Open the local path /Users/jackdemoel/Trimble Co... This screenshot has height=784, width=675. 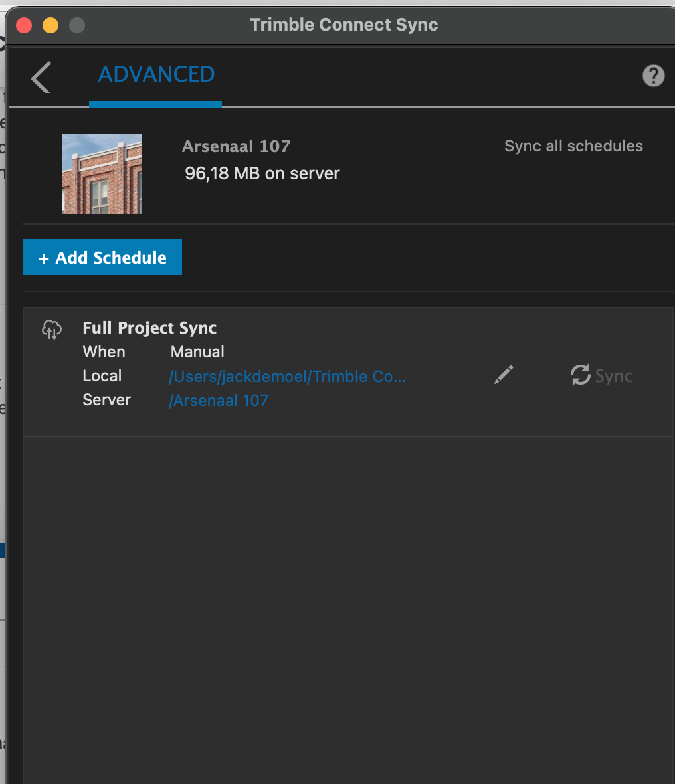pyautogui.click(x=287, y=376)
